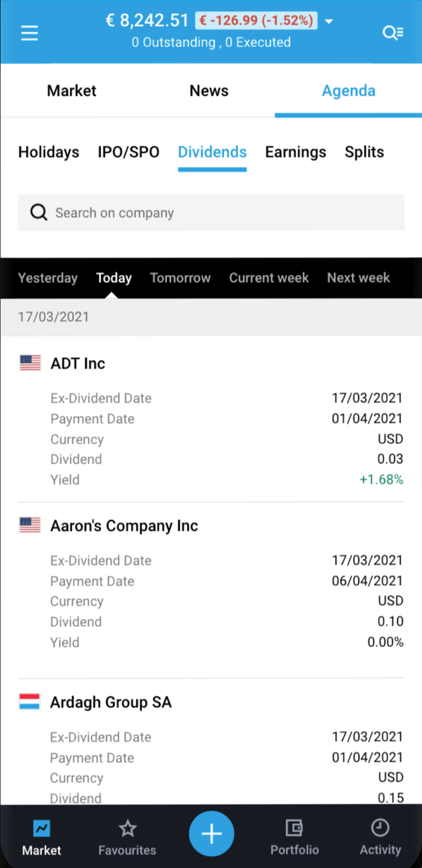Expand the account balance dropdown arrow
Screen dimensions: 422x868
[329, 21]
